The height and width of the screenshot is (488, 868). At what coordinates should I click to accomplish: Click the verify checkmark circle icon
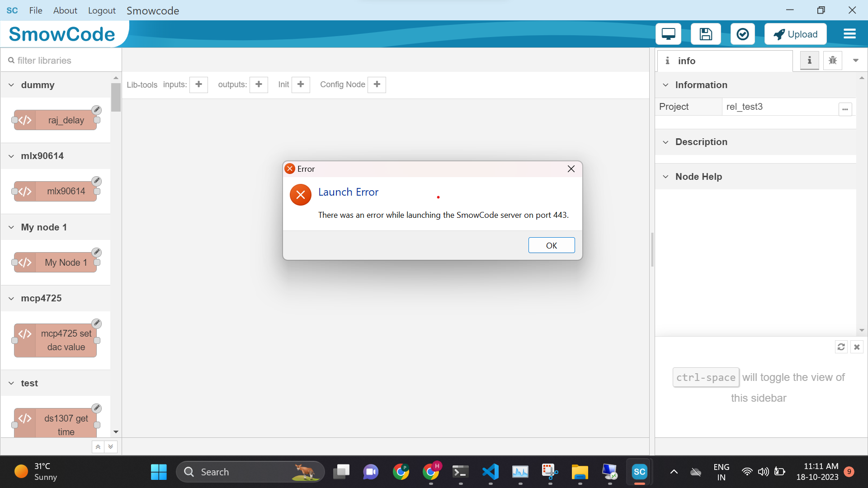(743, 34)
